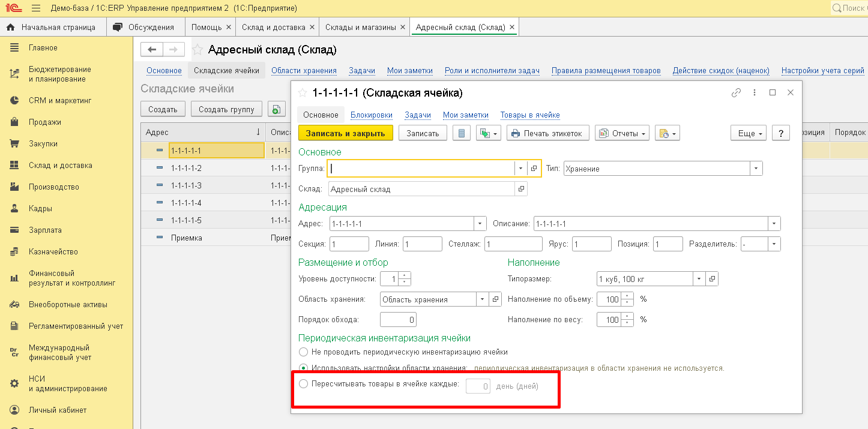
Task: Star the Адресный склад page as favorite
Action: [197, 50]
